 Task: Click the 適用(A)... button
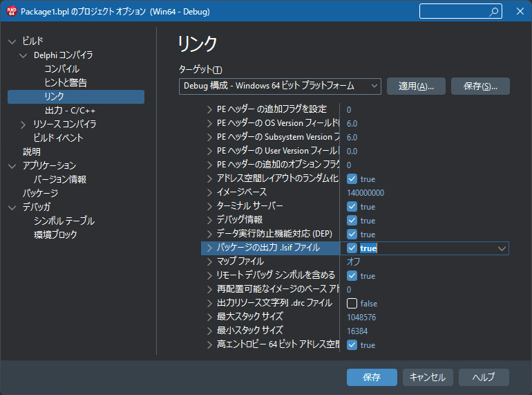click(416, 86)
